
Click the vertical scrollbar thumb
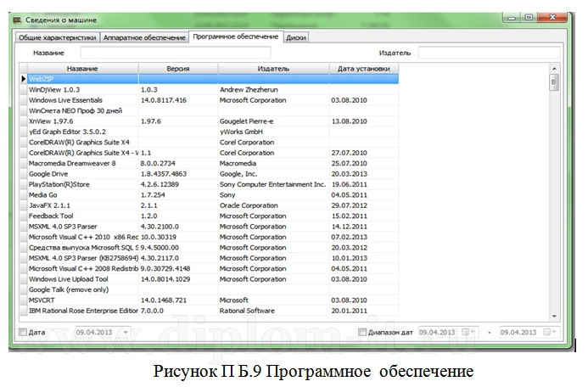pyautogui.click(x=554, y=82)
